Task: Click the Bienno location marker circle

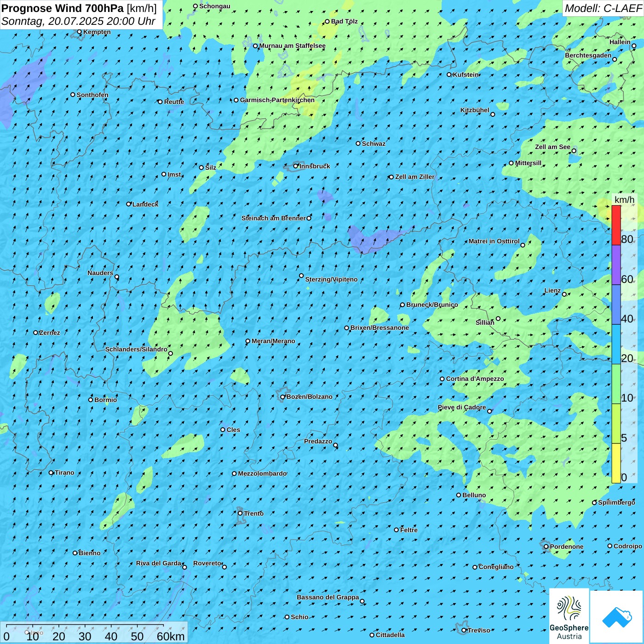Action: pos(75,553)
